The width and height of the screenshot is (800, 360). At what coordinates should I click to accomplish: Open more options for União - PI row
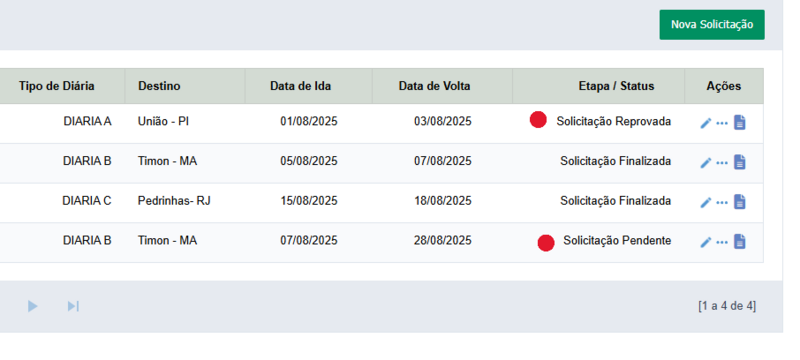722,123
